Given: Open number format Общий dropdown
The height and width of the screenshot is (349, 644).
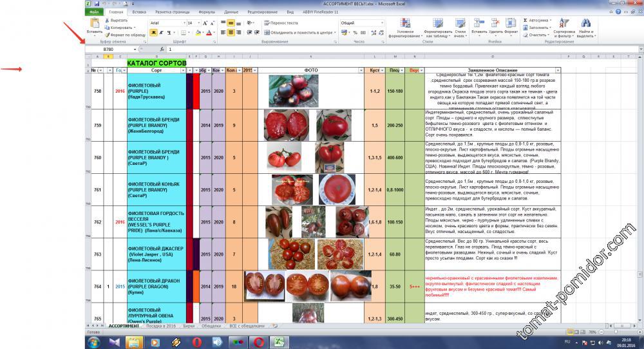Looking at the screenshot, I should [x=383, y=23].
